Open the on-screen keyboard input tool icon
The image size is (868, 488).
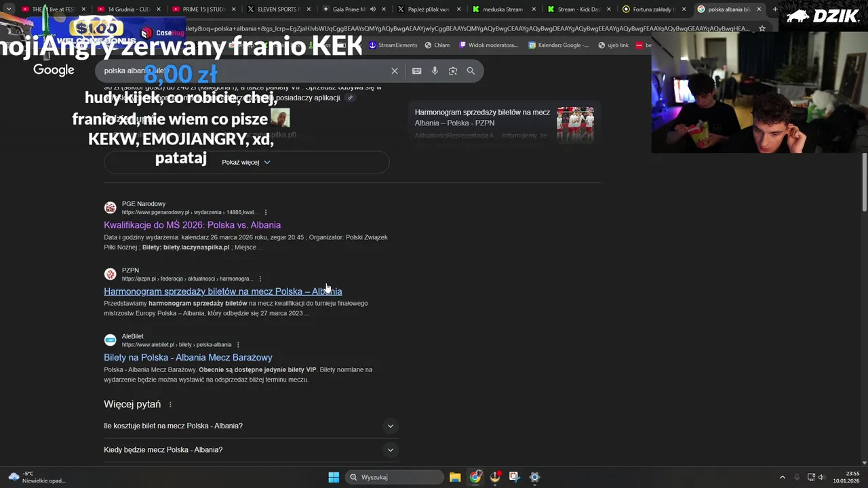tap(416, 70)
